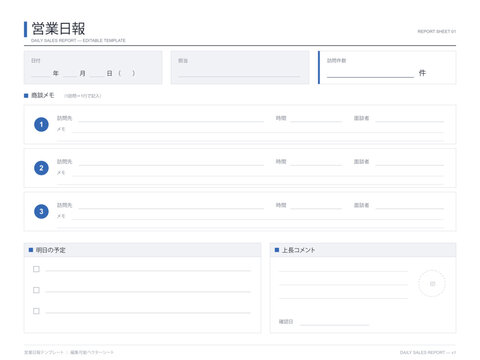The width and height of the screenshot is (480, 360).
Task: Click the numbered circle 2 badge
Action: 41,168
